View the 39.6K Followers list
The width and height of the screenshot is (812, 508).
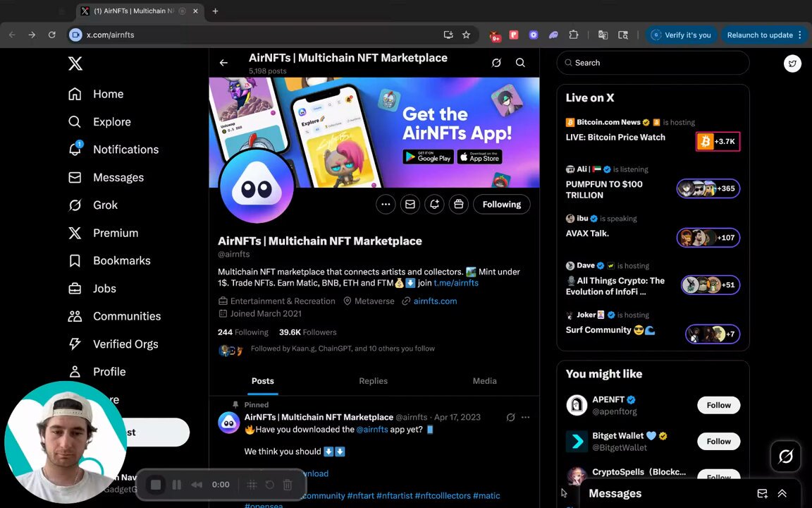[x=307, y=332]
